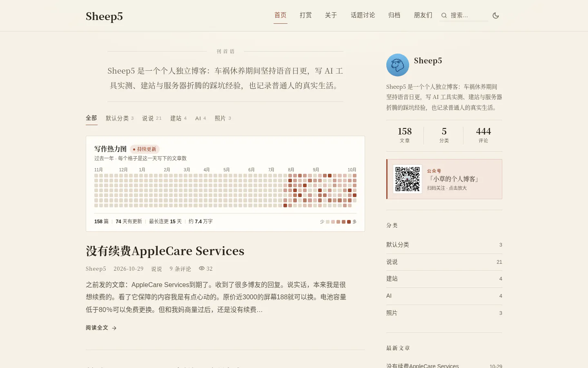The image size is (588, 368).
Task: Click the darkest legend swatch beside 多
Action: tap(349, 222)
